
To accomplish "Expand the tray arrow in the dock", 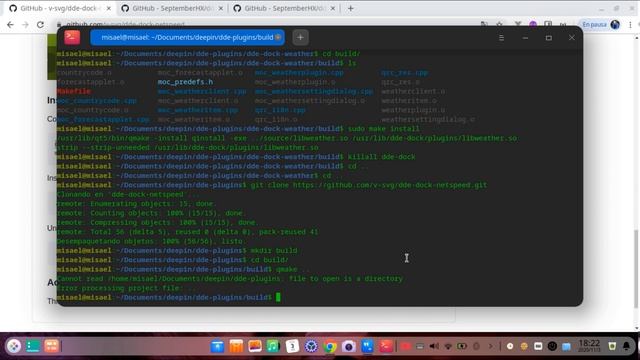I will coord(491,347).
